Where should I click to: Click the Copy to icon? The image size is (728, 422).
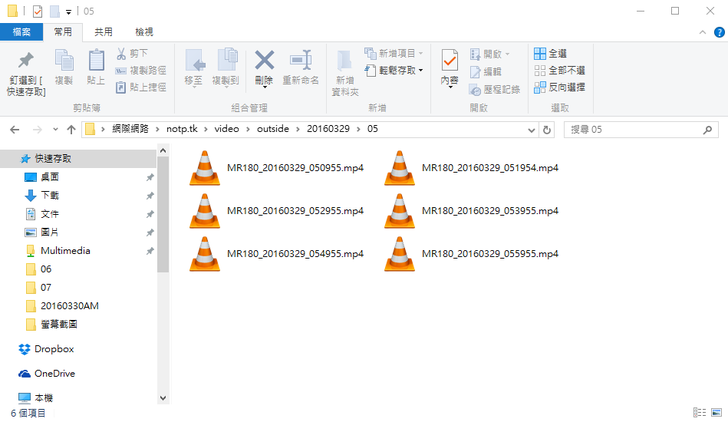pos(228,60)
